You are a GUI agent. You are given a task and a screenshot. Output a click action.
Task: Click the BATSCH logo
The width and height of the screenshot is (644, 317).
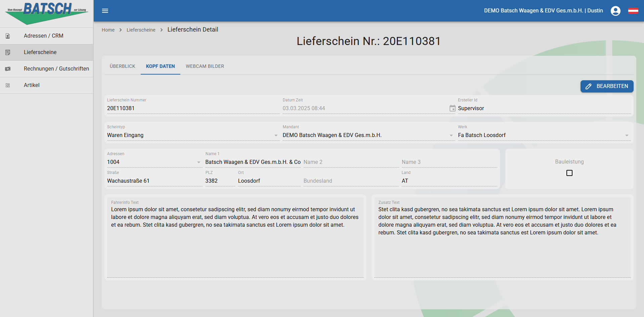pyautogui.click(x=47, y=13)
